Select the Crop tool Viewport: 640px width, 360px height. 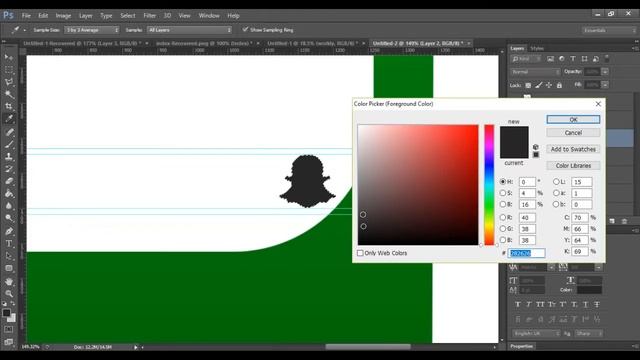[9, 107]
